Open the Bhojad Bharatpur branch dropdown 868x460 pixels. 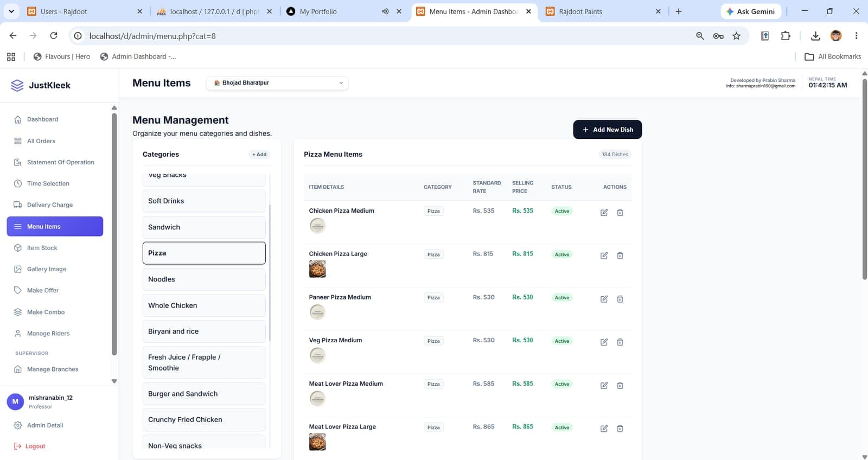click(277, 83)
